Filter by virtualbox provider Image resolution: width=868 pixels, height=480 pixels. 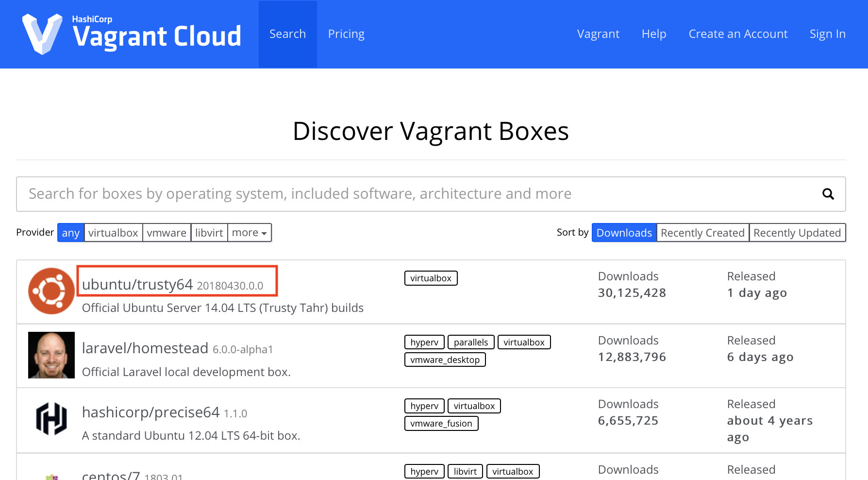113,233
